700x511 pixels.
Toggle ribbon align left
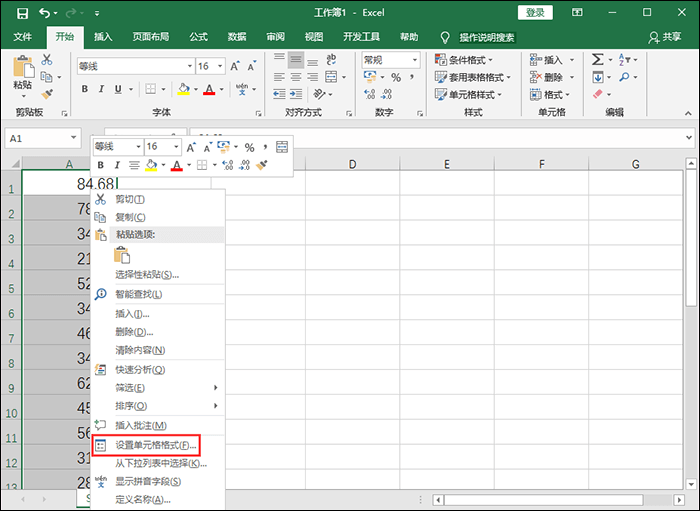coord(279,77)
